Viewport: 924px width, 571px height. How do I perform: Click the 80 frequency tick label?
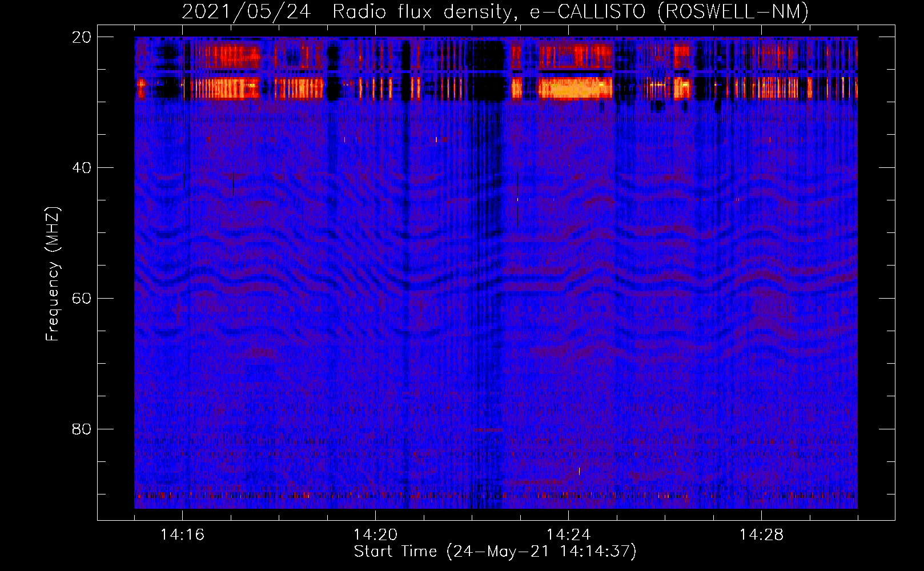82,429
